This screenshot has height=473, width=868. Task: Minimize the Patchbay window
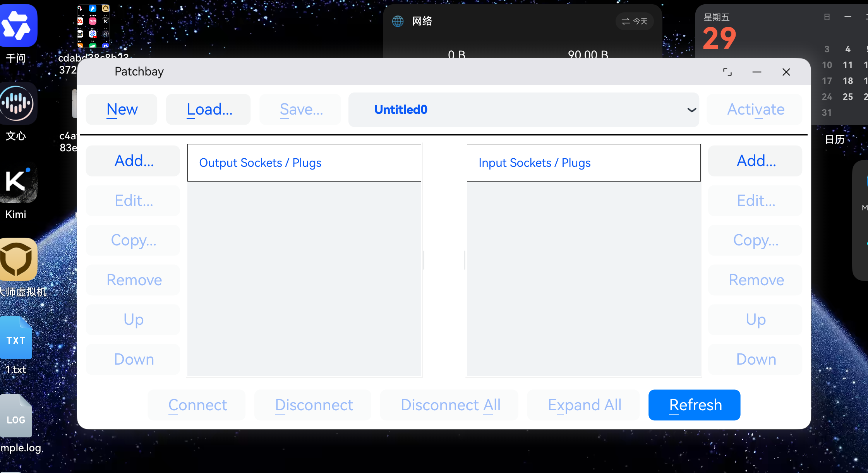tap(757, 72)
